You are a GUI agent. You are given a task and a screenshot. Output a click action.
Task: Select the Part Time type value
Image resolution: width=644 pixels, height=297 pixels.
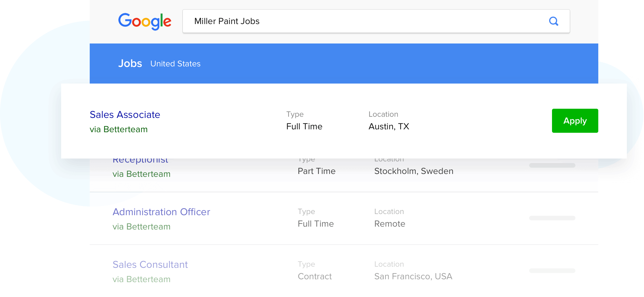pyautogui.click(x=317, y=171)
